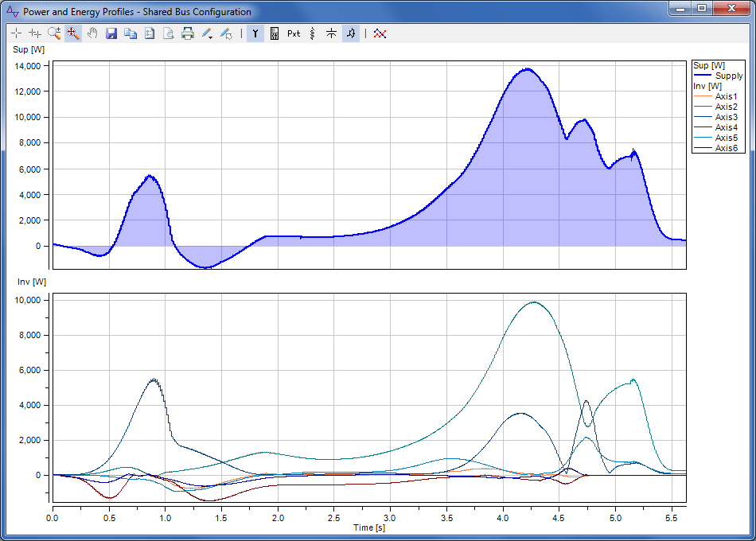
Task: Toggle the highlighted zoom-pan magnifier tool
Action: (73, 33)
